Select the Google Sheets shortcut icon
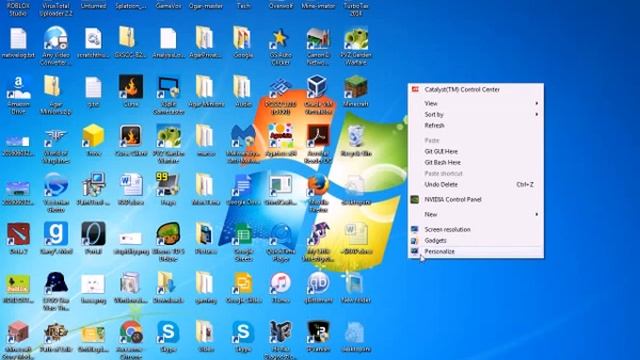Image resolution: width=640 pixels, height=360 pixels. pos(243,234)
